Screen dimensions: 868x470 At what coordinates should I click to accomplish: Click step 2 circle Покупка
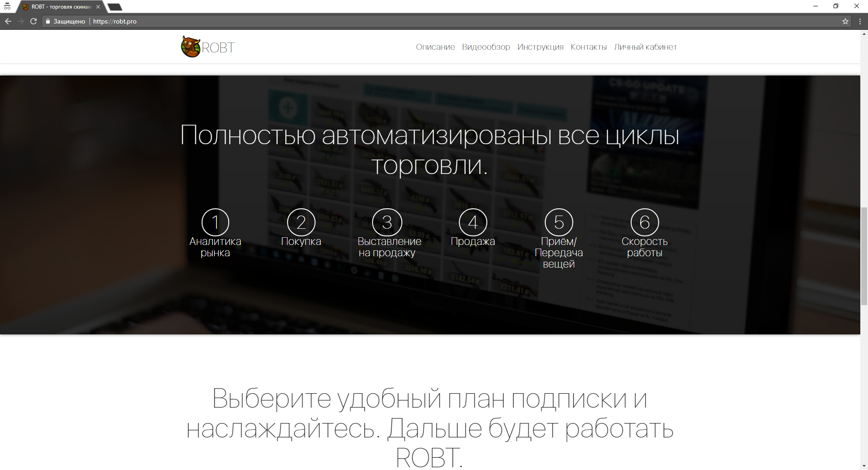[x=301, y=222]
